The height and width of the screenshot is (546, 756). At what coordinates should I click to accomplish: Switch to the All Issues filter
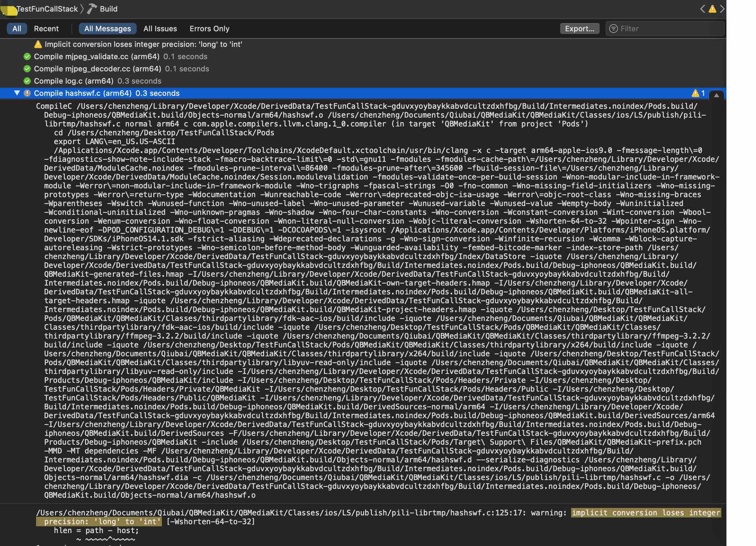[160, 29]
